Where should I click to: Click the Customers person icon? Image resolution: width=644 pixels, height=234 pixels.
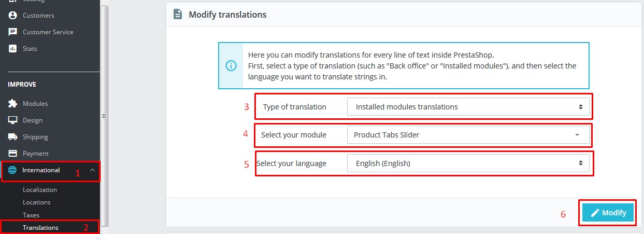click(12, 16)
